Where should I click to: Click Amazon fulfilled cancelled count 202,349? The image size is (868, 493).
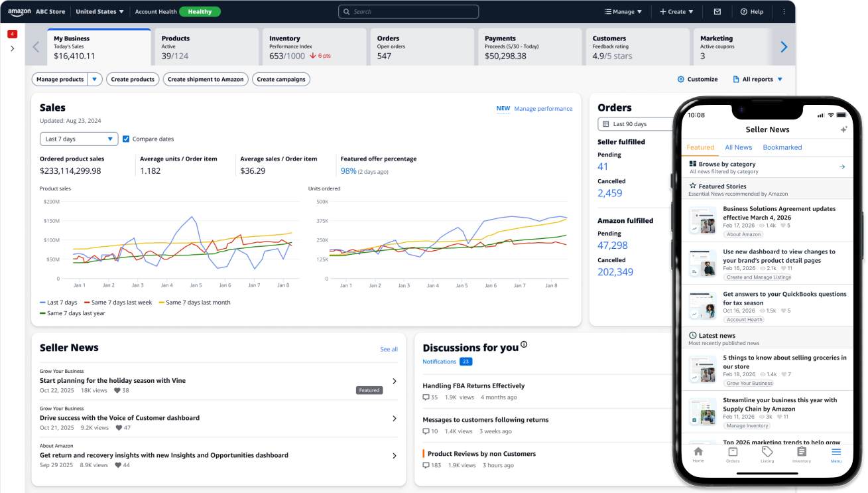(x=615, y=272)
